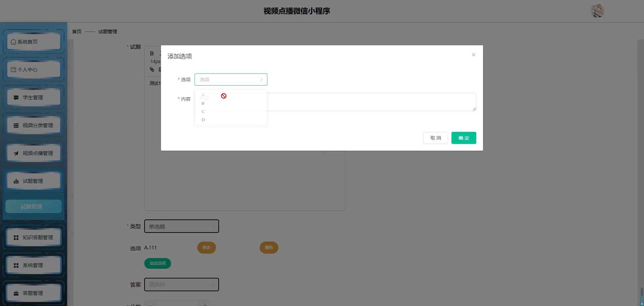
Task: Click the 视频点播微信小程序 page title
Action: [297, 11]
